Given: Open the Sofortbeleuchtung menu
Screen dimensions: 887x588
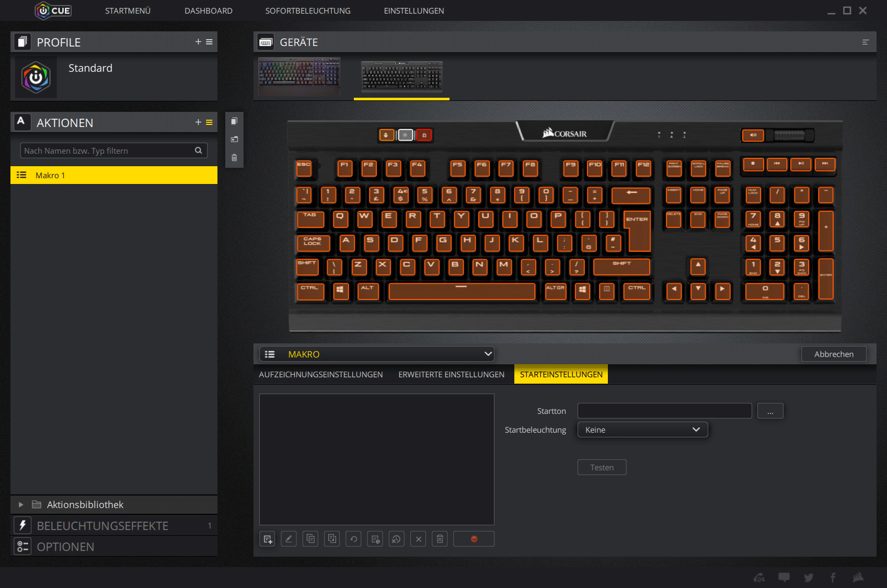Looking at the screenshot, I should tap(308, 10).
